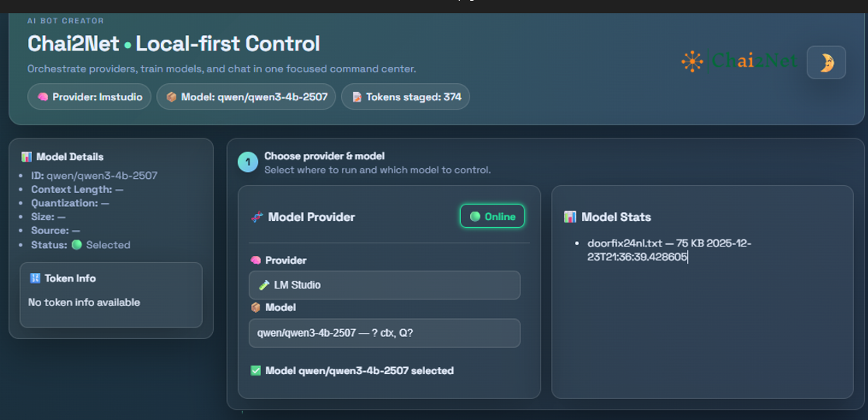The image size is (868, 420).
Task: Toggle dark mode with the moon button
Action: click(826, 62)
